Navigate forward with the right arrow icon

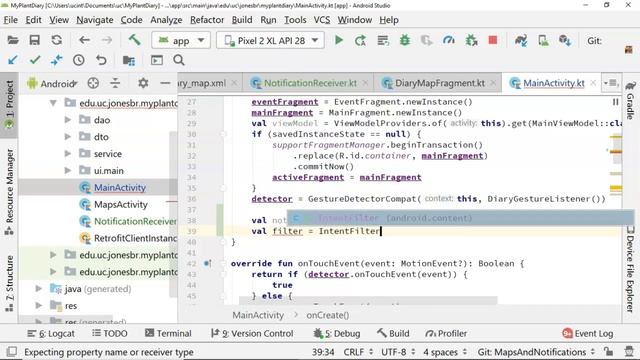coord(107,40)
